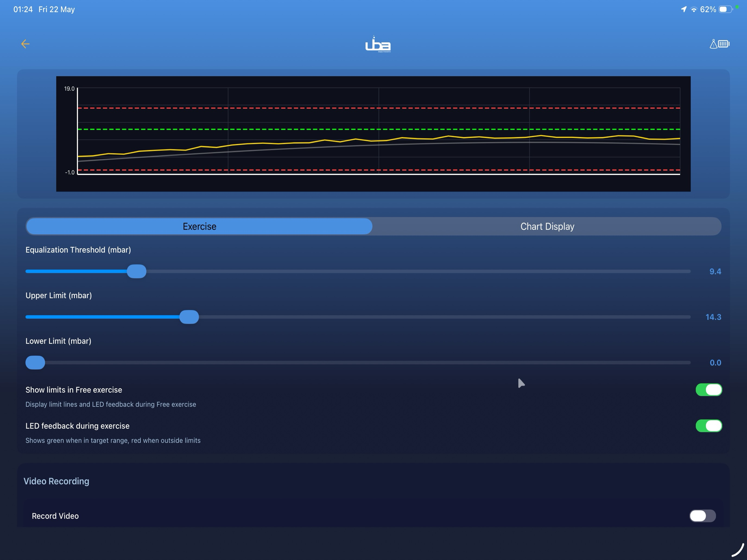Click the Equalization Threshold (mbar) label

(x=78, y=250)
